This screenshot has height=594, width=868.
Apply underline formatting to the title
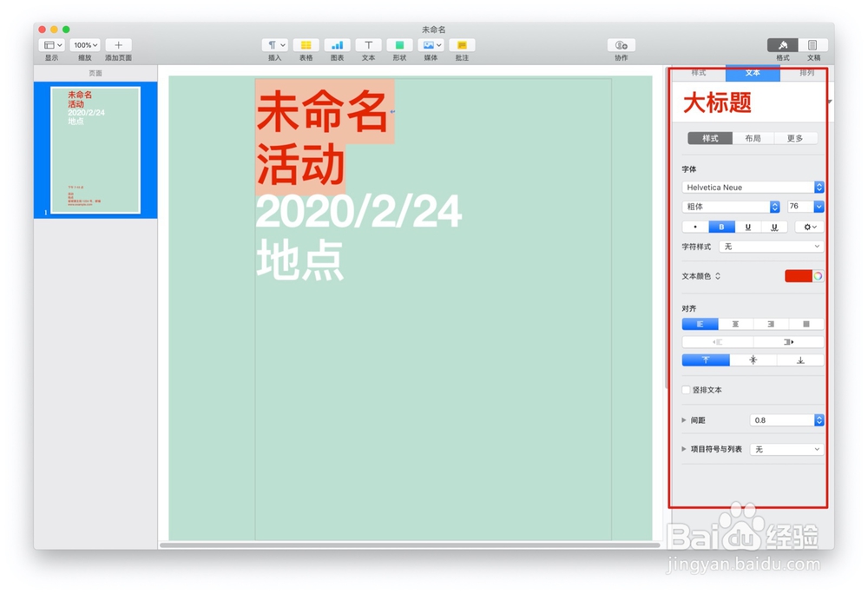coord(748,227)
